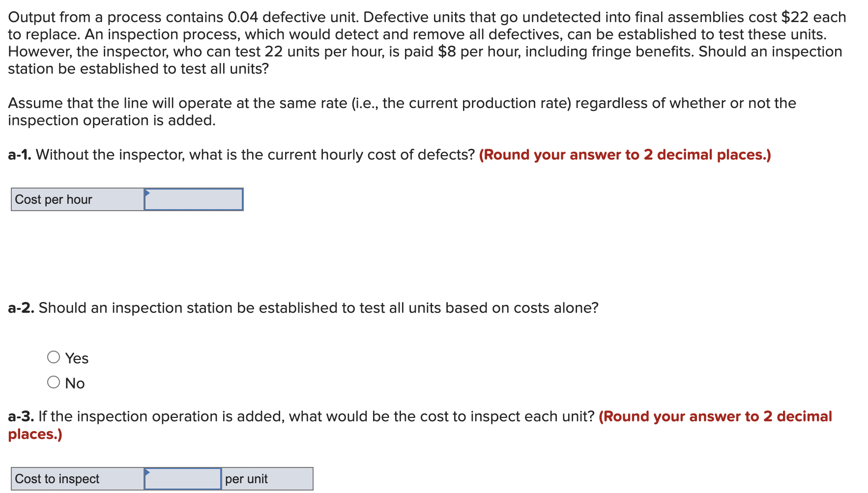Click the blue flag marker on Cost to inspect field
The image size is (868, 493).
tap(146, 473)
